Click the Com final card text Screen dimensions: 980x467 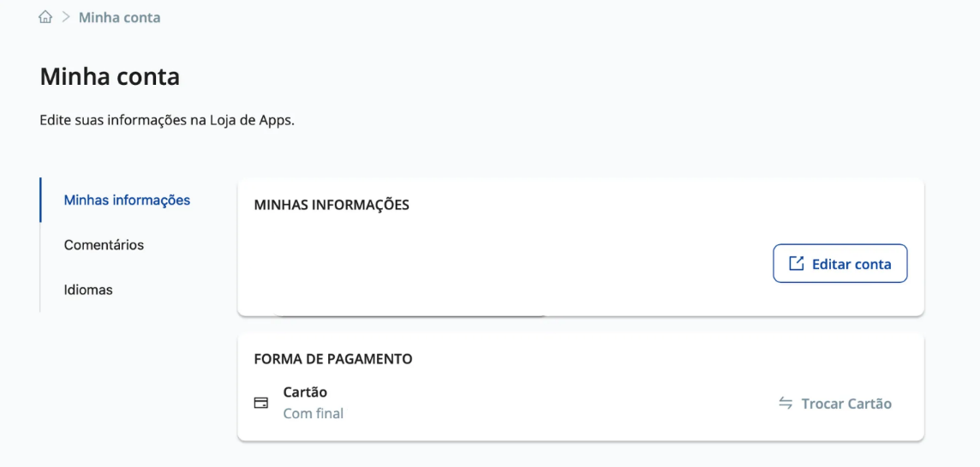pos(313,414)
